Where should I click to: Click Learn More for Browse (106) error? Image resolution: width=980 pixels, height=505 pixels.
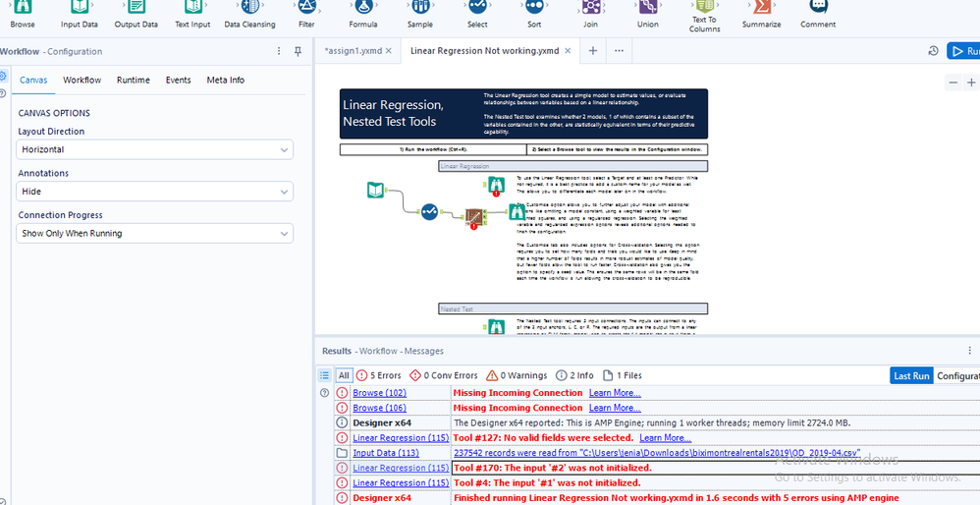[615, 408]
